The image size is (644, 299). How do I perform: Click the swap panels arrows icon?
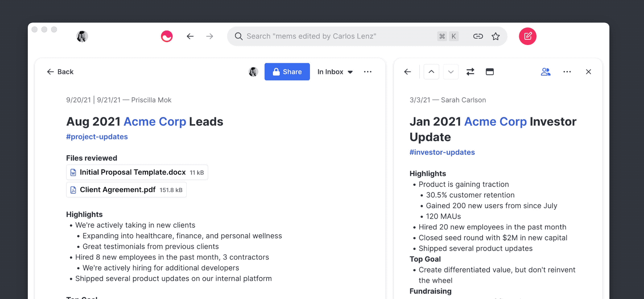point(470,72)
